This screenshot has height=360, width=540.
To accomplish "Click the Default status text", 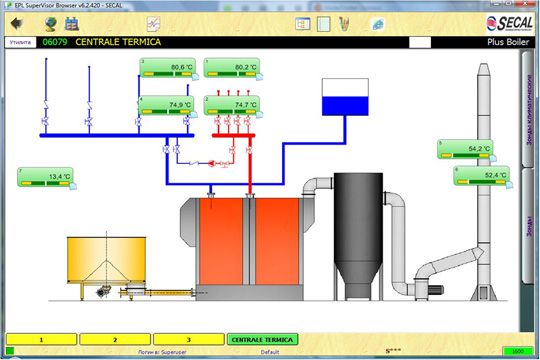I will (x=270, y=352).
